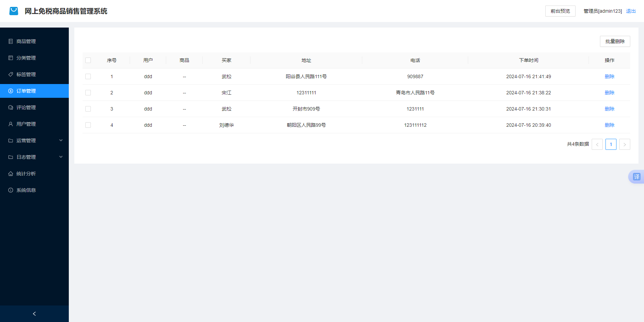Click cell 12311111 in row 2

click(306, 93)
